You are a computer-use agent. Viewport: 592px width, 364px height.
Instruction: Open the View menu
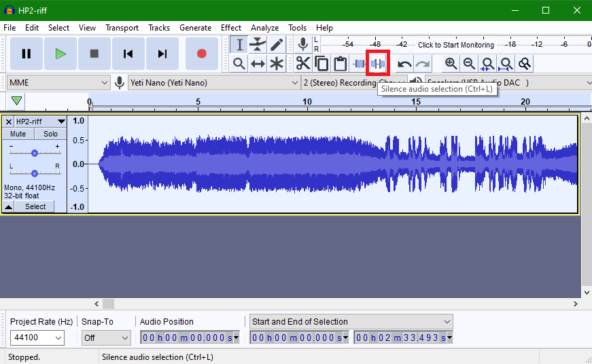coord(87,28)
